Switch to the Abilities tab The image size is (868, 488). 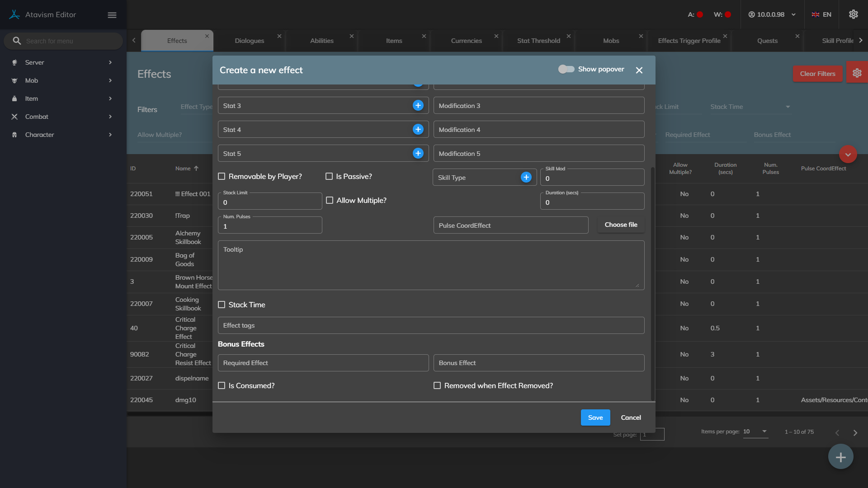tap(321, 41)
